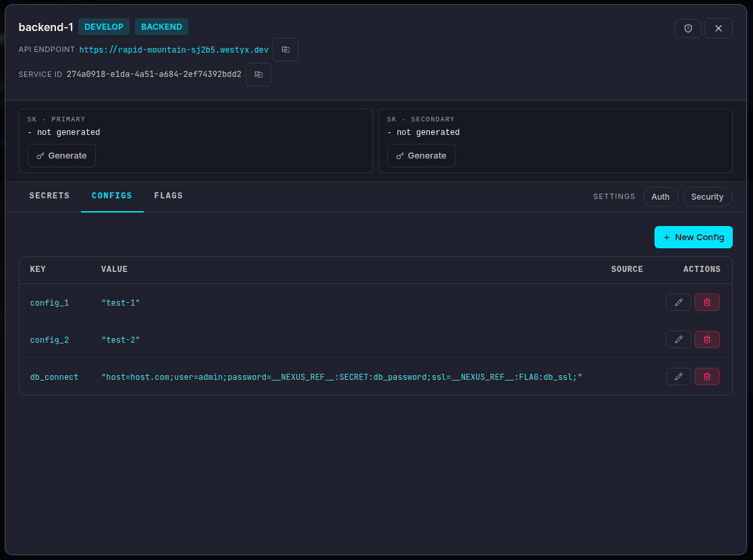Edit the db_connect entry
The height and width of the screenshot is (560, 753).
pos(679,376)
